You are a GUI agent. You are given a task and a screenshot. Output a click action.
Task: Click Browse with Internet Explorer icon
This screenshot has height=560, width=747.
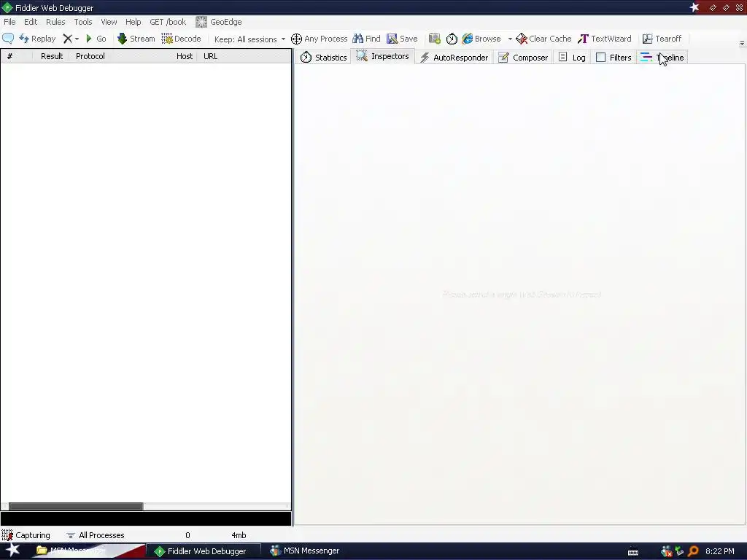[481, 39]
